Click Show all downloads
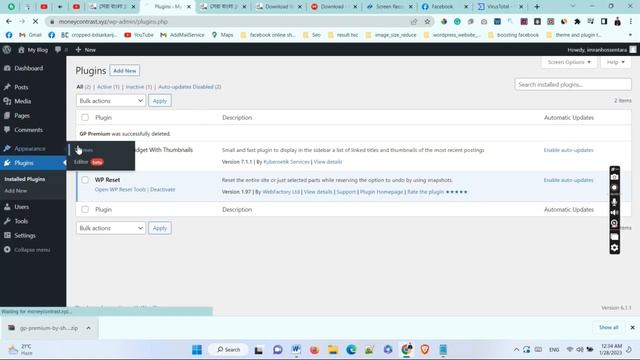The height and width of the screenshot is (360, 640). pyautogui.click(x=609, y=328)
